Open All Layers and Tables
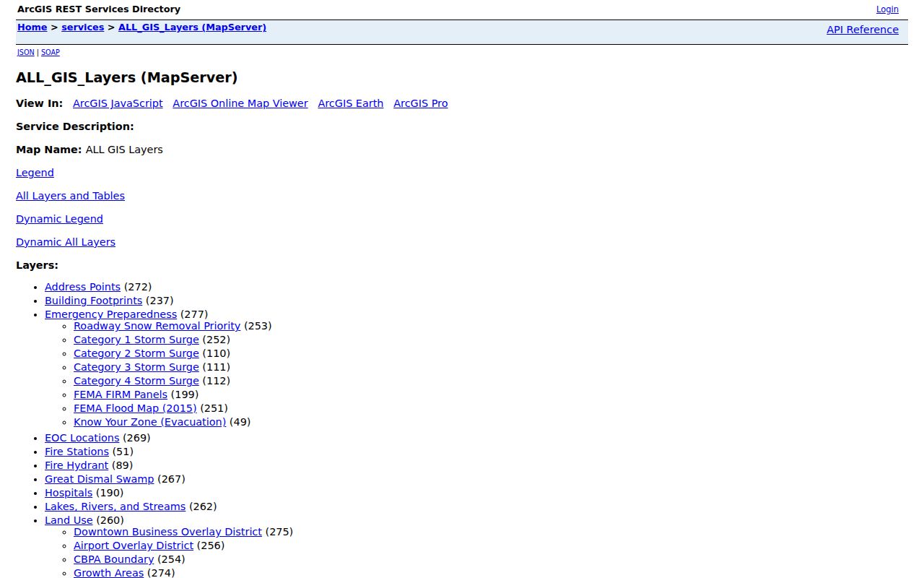The height and width of the screenshot is (578, 924). [70, 196]
